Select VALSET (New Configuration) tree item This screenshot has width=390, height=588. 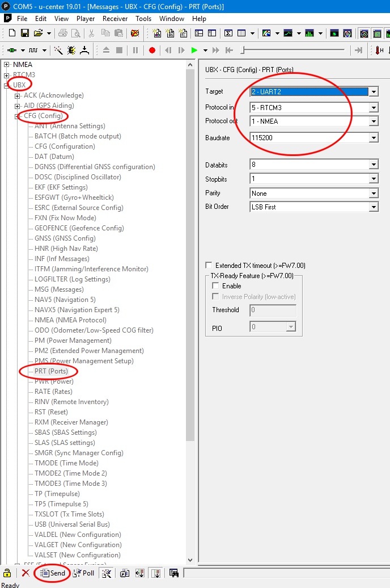(78, 555)
